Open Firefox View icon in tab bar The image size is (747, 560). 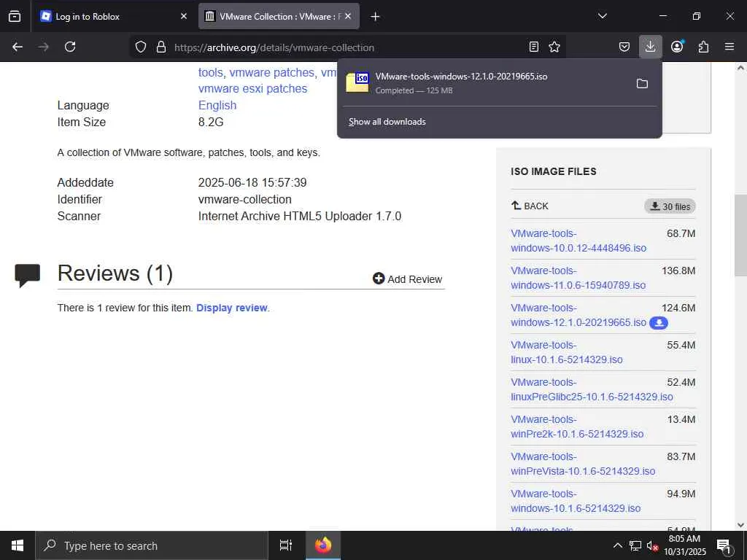tap(15, 16)
